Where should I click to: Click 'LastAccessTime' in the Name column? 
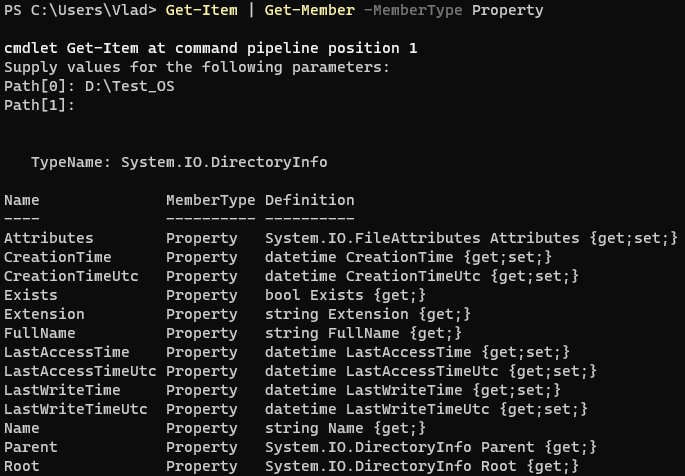pos(66,352)
